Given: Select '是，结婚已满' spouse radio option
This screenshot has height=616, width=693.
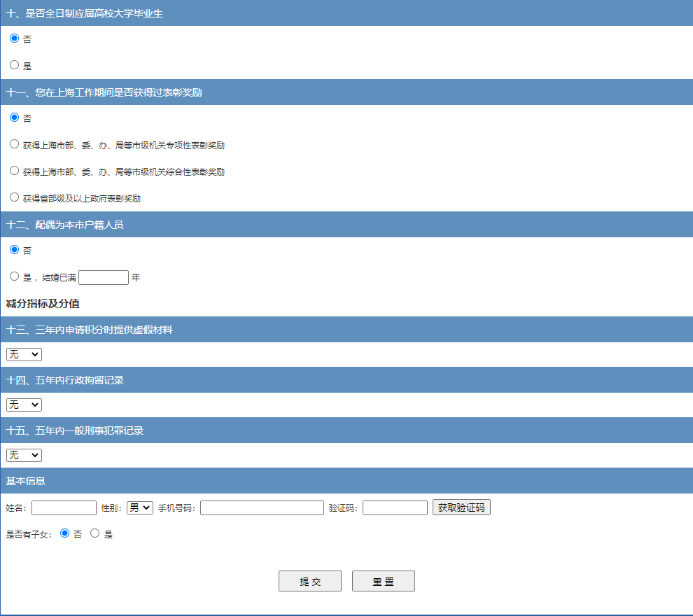Looking at the screenshot, I should (x=14, y=276).
